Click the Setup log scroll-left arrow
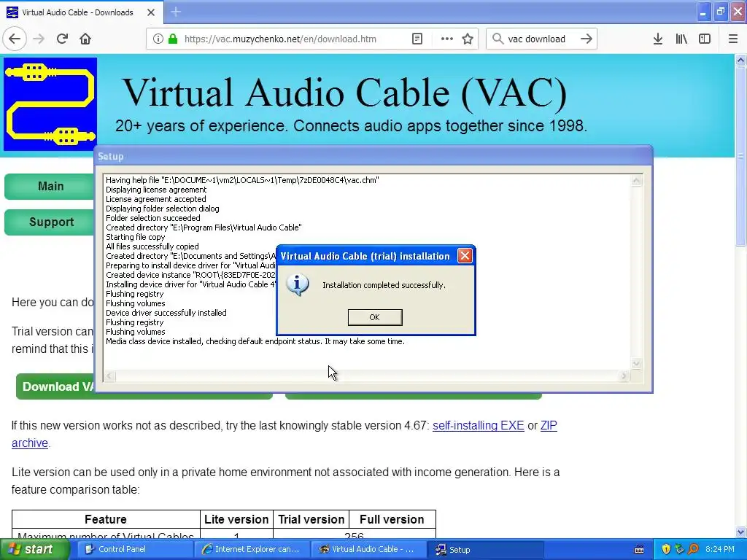 pyautogui.click(x=109, y=376)
